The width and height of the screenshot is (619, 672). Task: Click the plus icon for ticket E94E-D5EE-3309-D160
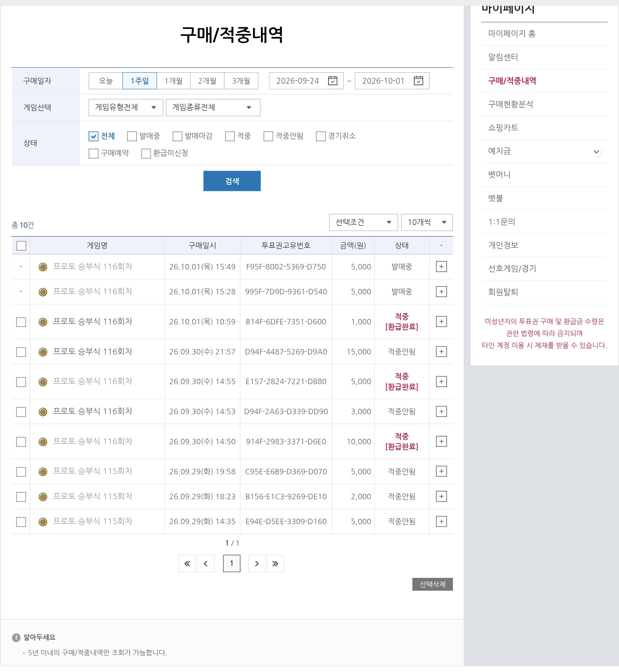pyautogui.click(x=441, y=521)
